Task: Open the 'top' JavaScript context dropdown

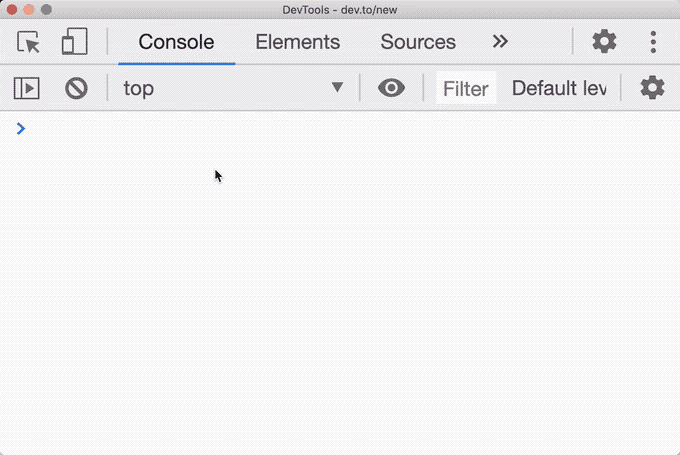Action: (233, 88)
